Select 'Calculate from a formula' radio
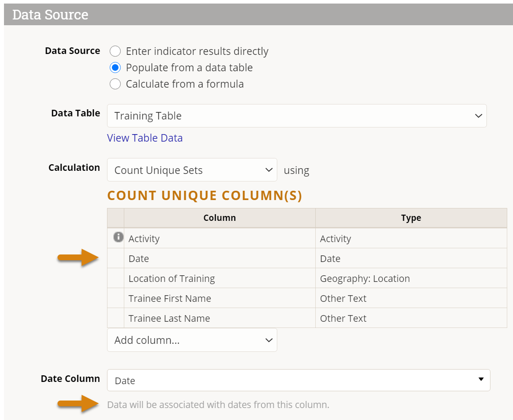The width and height of the screenshot is (513, 420). coord(115,84)
